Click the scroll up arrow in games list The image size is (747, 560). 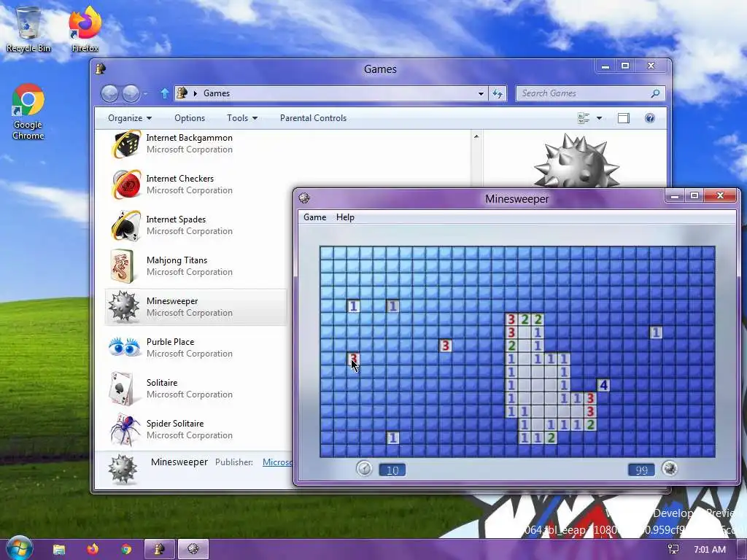click(x=476, y=136)
